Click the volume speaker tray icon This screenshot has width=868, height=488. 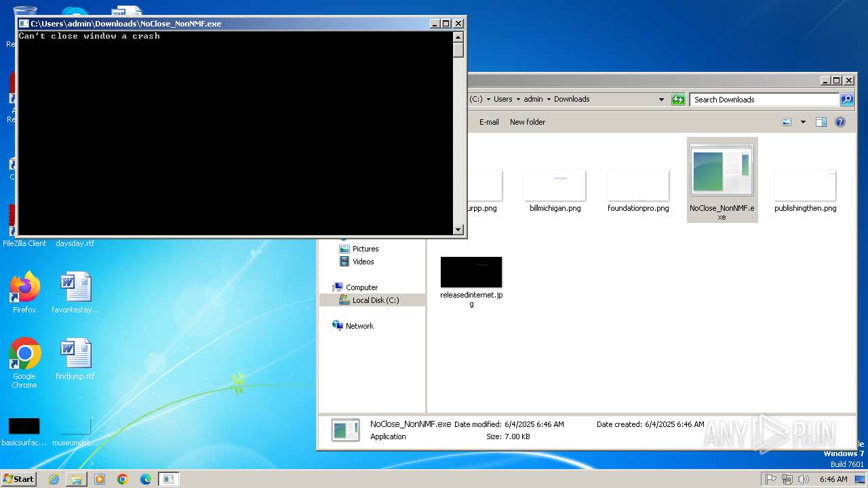(804, 479)
